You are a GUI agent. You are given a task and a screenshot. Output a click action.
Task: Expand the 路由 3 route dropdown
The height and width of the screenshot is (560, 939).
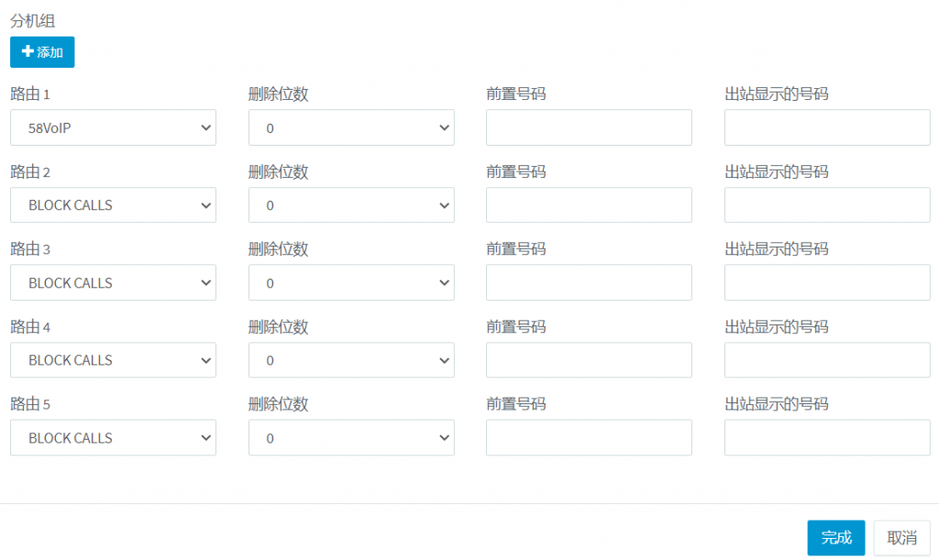113,283
